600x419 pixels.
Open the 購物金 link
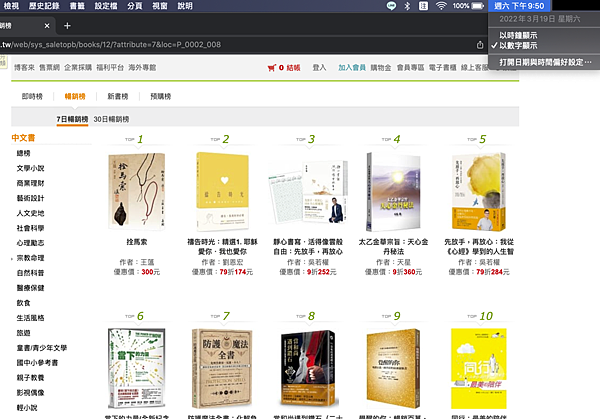coord(381,68)
